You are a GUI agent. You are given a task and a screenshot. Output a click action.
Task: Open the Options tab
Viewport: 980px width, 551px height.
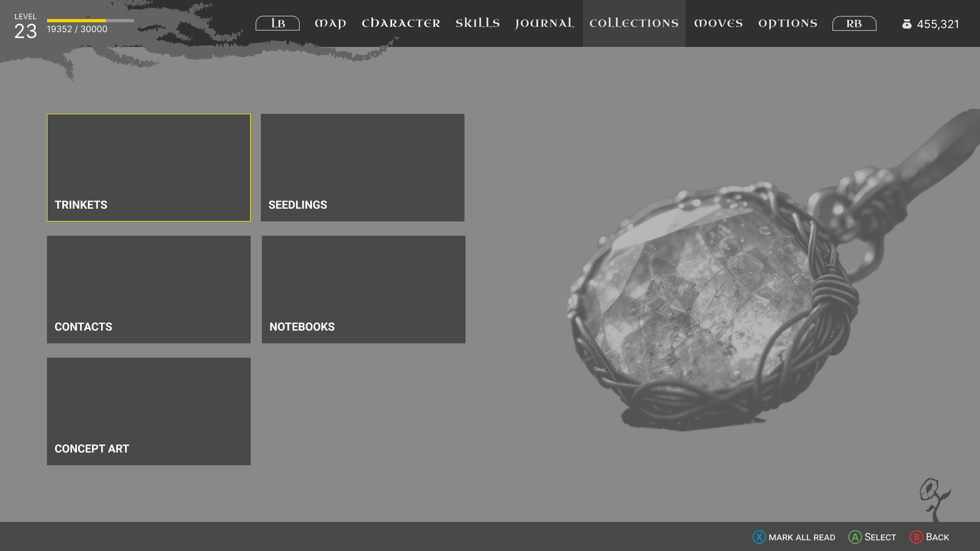pos(788,23)
